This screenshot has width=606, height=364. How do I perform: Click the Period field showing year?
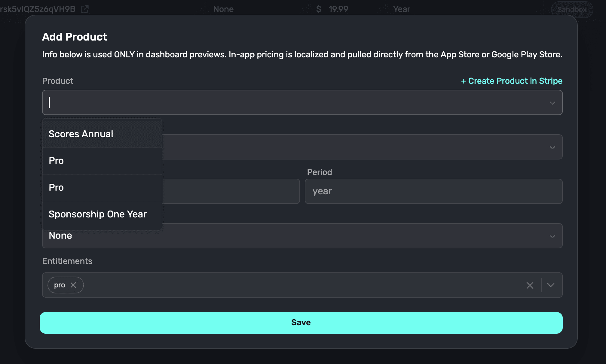point(433,191)
